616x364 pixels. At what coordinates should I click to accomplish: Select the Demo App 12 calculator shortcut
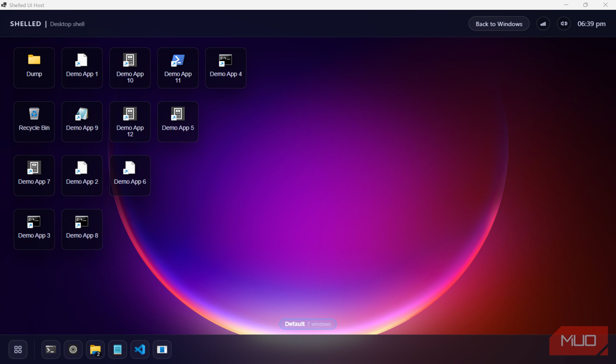tap(130, 122)
